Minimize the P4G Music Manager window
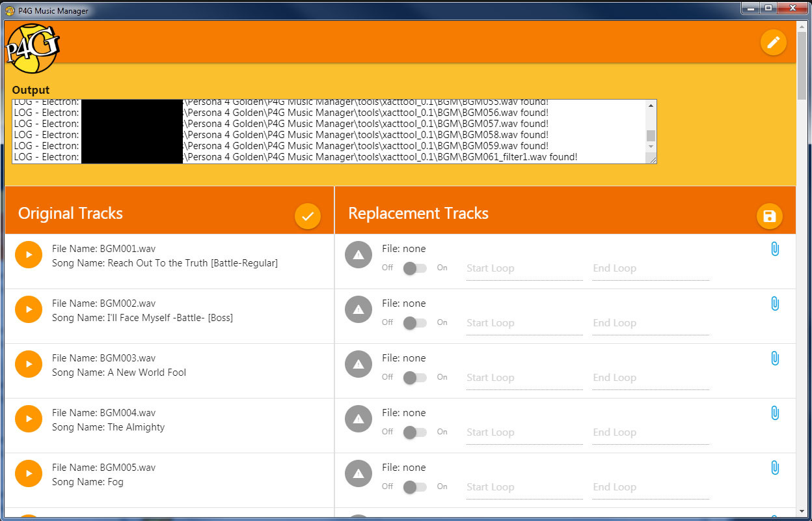The image size is (812, 521). 751,8
